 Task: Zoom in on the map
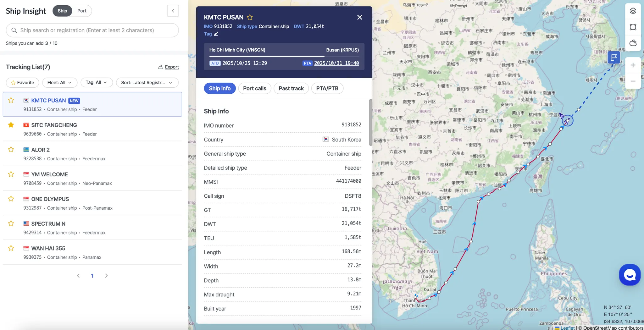coord(633,65)
